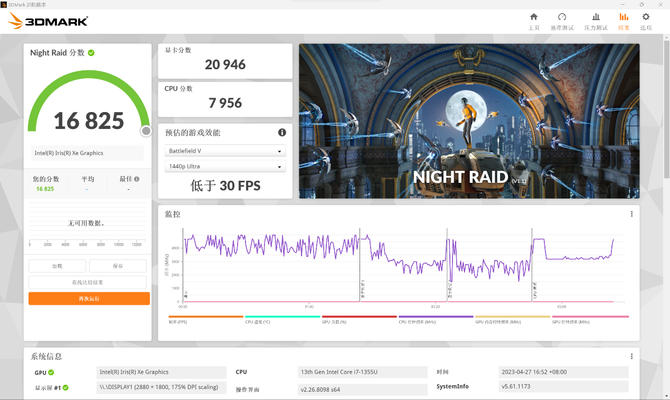Click SystemInfo version v5.61.1173
The height and width of the screenshot is (400, 670).
click(564, 386)
